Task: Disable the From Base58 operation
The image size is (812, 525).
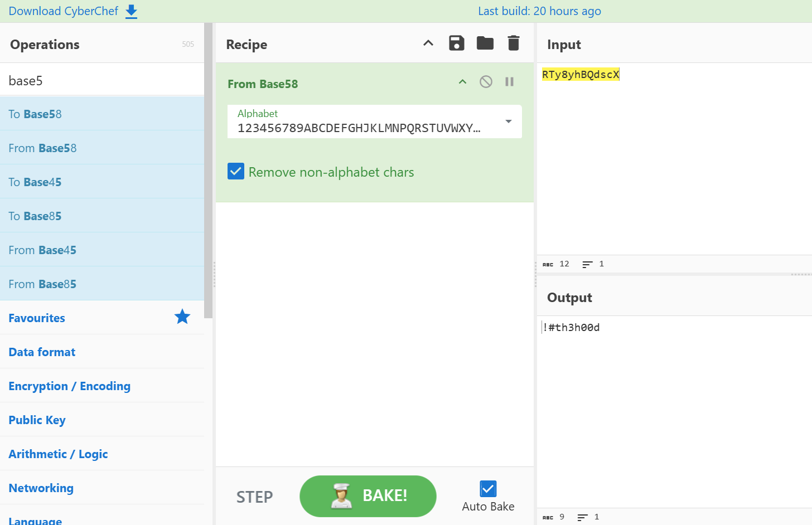Action: (x=486, y=82)
